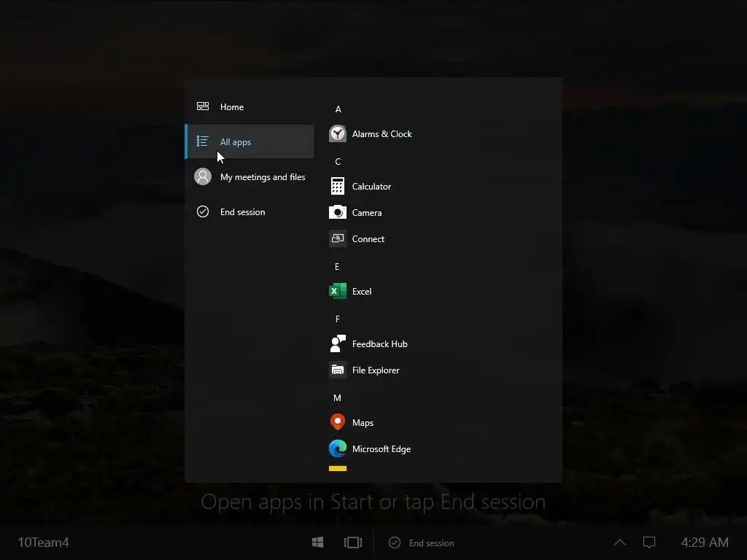
Task: Click the 10Team4 device name
Action: 43,542
